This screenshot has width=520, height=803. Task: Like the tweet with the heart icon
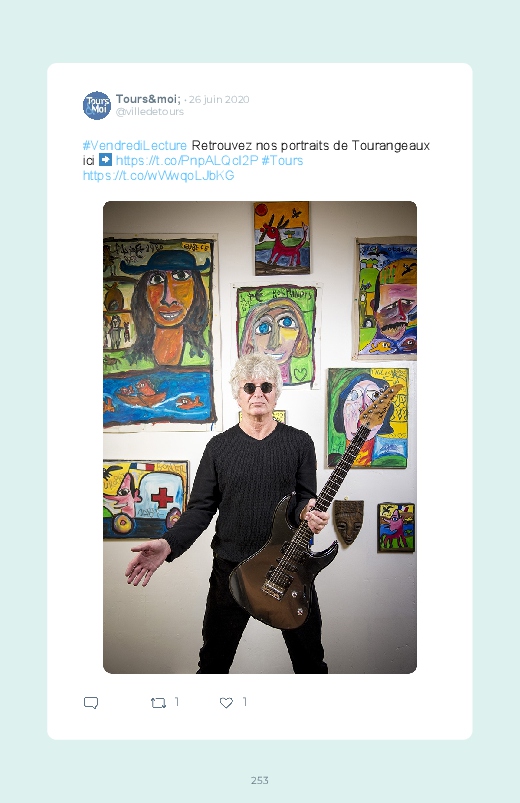coord(226,703)
